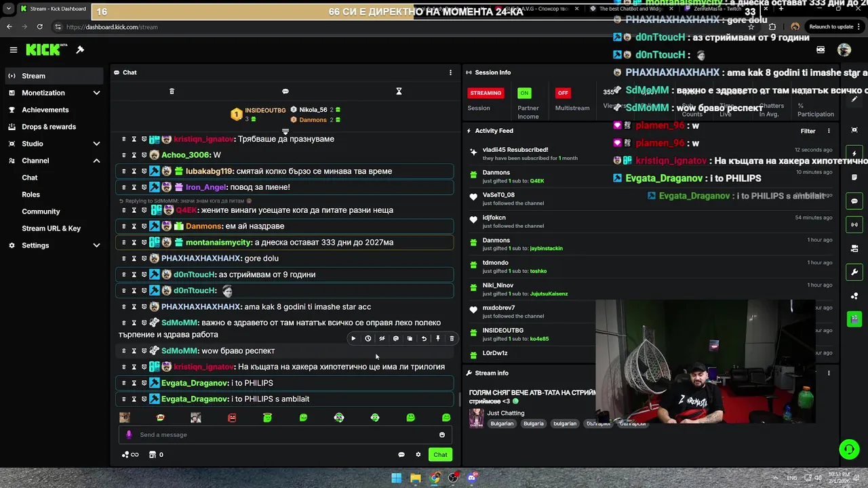Click the gifted user link JujutsuKaisenz
The height and width of the screenshot is (488, 868).
pyautogui.click(x=549, y=293)
